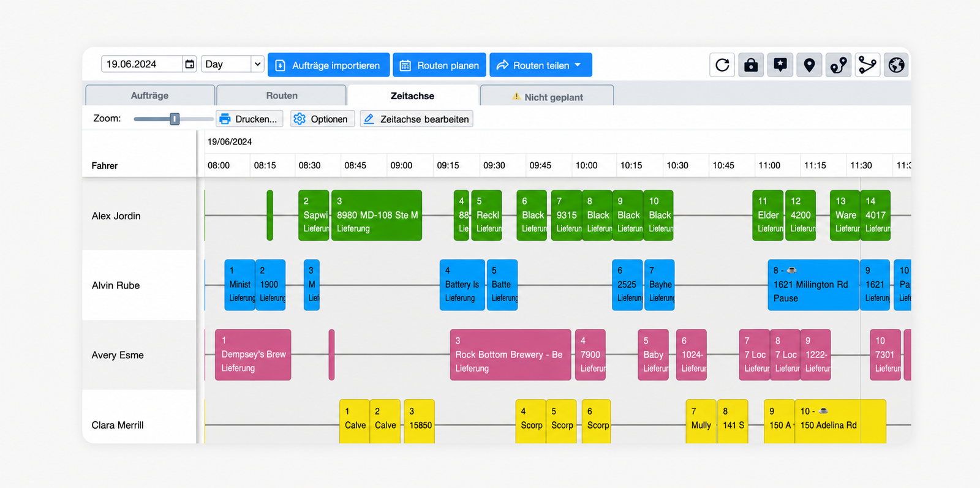Click the Aufträge importieren button
The image size is (980, 488).
(328, 65)
